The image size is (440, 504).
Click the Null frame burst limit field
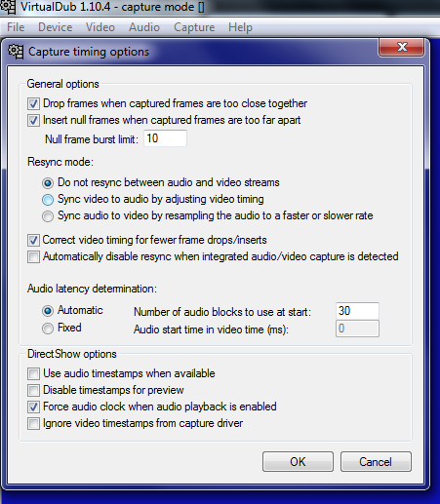(x=165, y=138)
